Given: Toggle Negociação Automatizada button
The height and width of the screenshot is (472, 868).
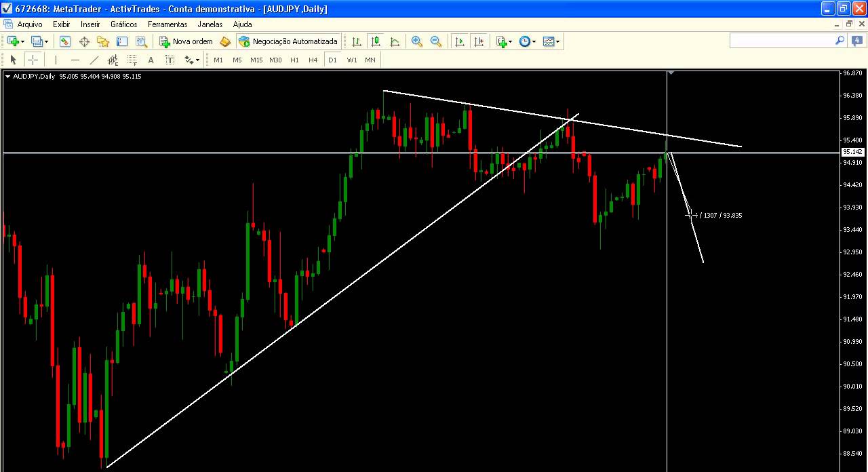Looking at the screenshot, I should coord(288,41).
